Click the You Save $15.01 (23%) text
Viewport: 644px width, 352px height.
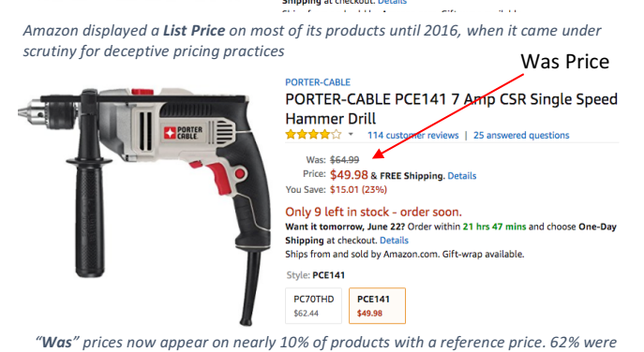coord(336,189)
